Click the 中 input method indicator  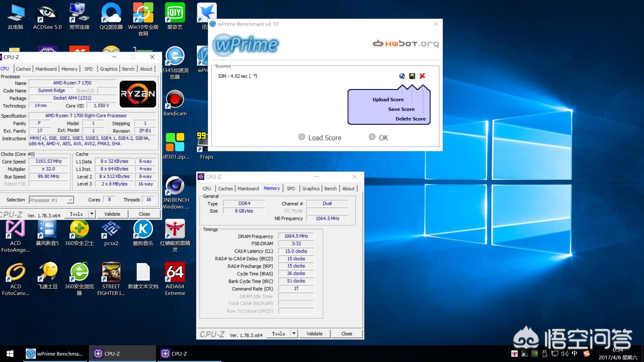pyautogui.click(x=575, y=353)
